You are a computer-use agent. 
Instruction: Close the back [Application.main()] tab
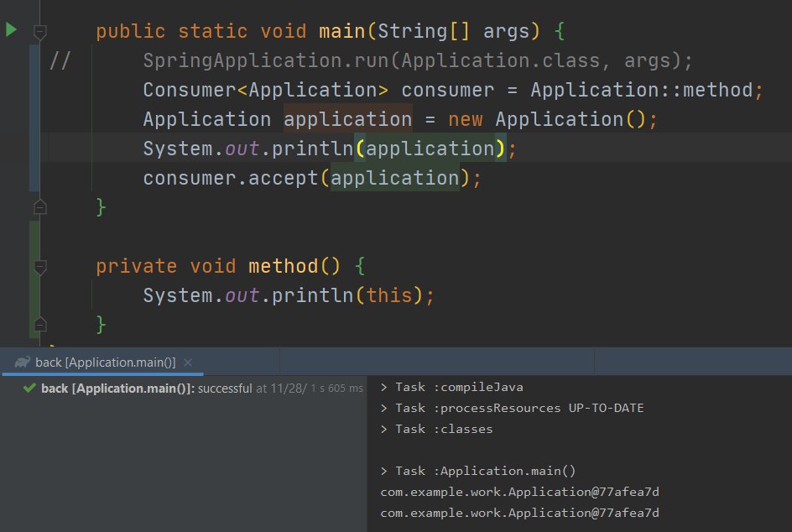(188, 362)
